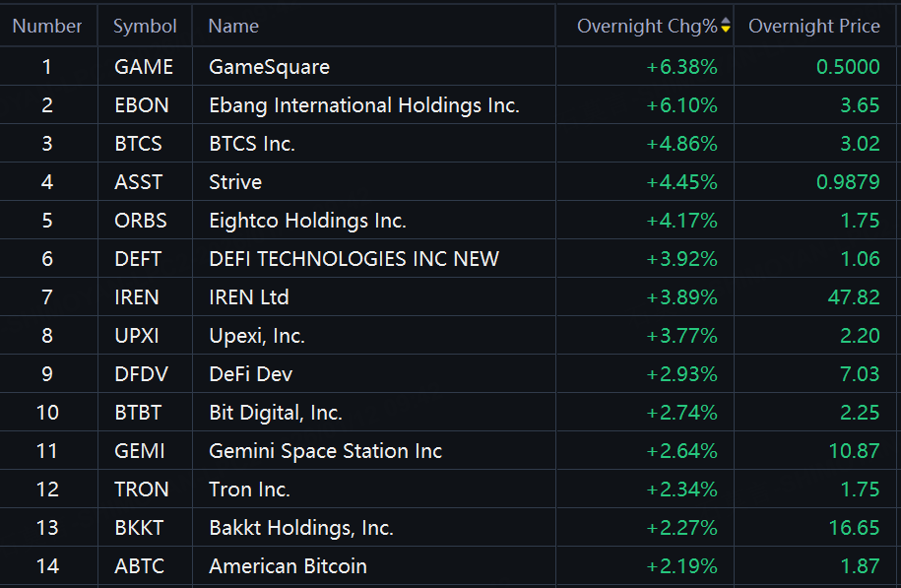
Task: Open Bit Digital, Inc. row
Action: (x=276, y=413)
